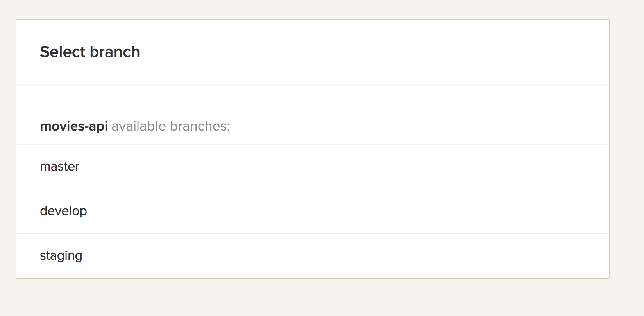Choose staging from the branch list

[313, 256]
